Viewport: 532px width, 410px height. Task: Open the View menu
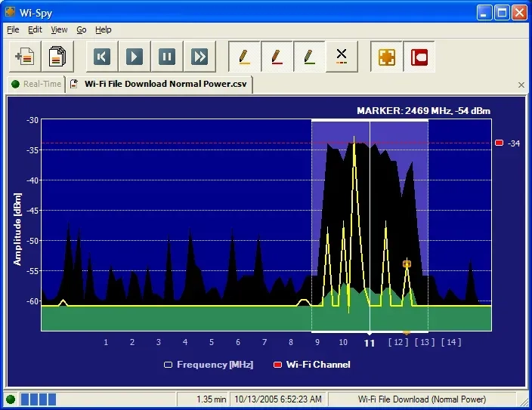(59, 30)
